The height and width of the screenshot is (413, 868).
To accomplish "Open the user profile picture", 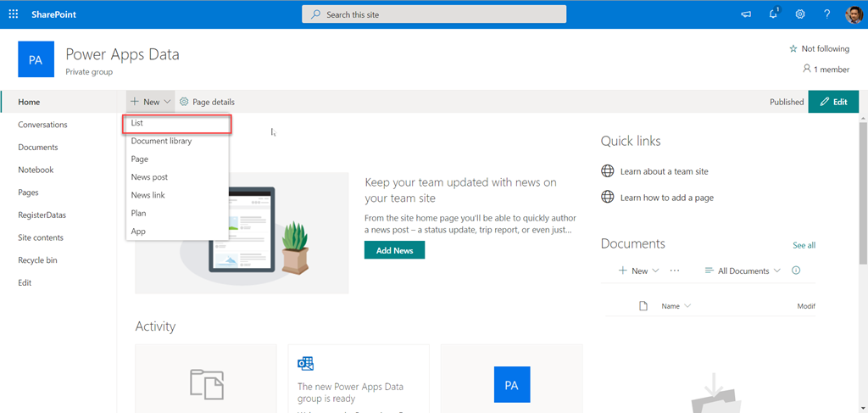I will tap(854, 14).
